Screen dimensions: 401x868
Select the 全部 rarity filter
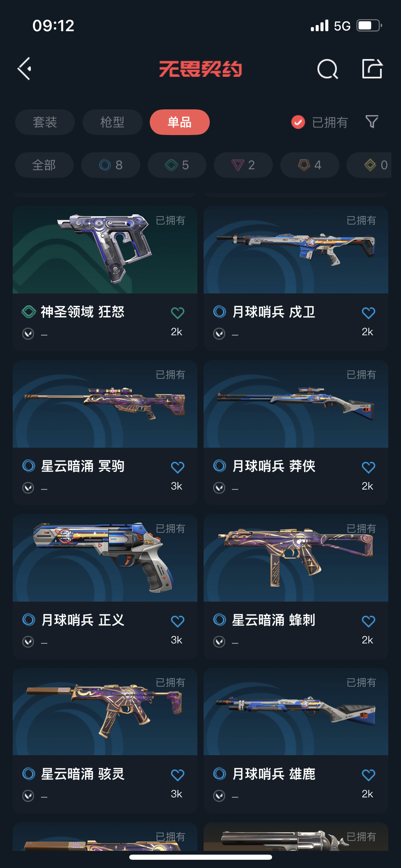[44, 165]
